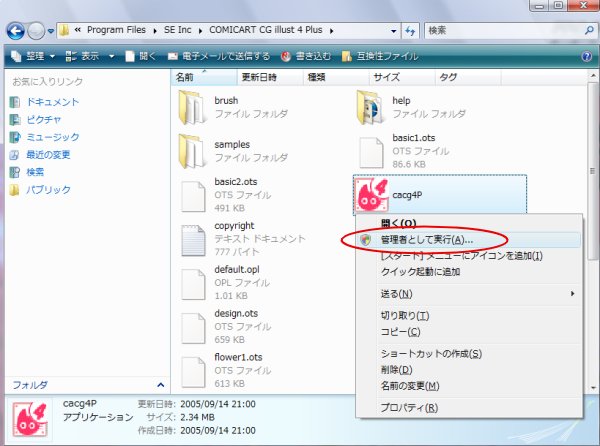This screenshot has height=446, width=600.
Task: Open パブリック favorite link
Action: [48, 190]
